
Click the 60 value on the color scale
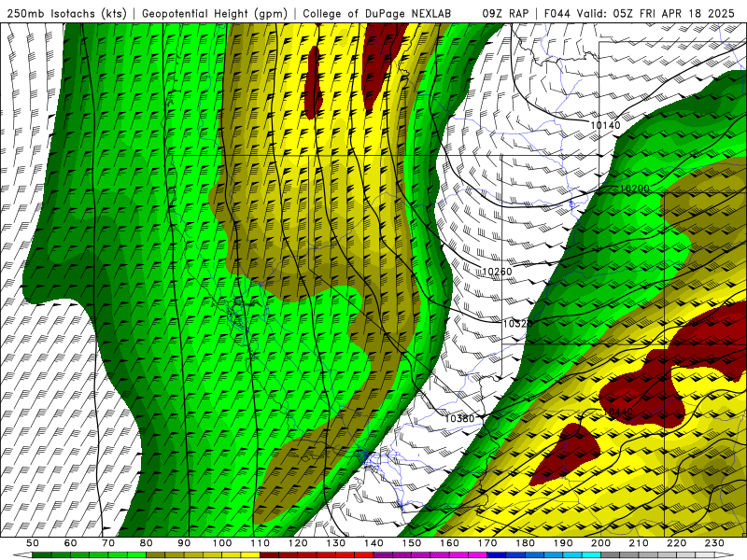(70, 543)
